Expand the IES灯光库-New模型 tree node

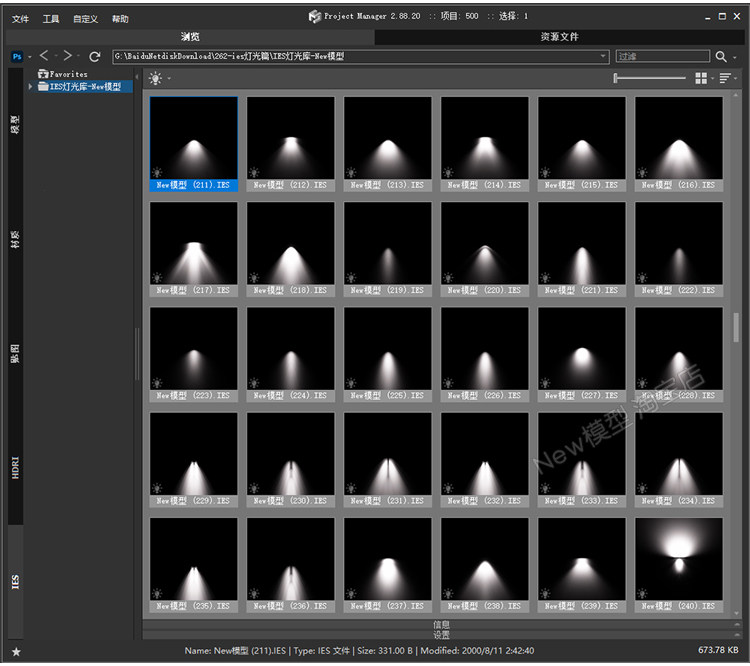click(31, 87)
